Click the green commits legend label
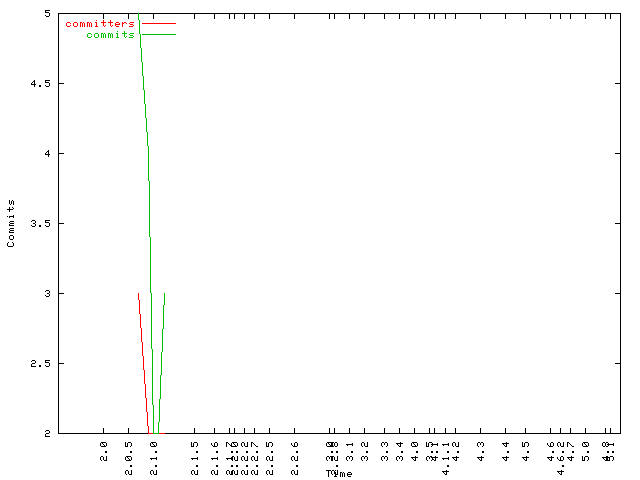 point(110,35)
